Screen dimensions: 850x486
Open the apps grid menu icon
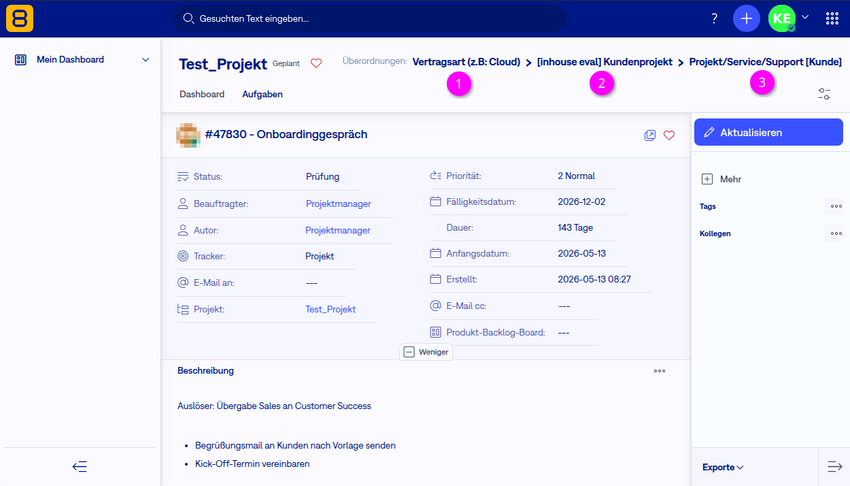832,18
